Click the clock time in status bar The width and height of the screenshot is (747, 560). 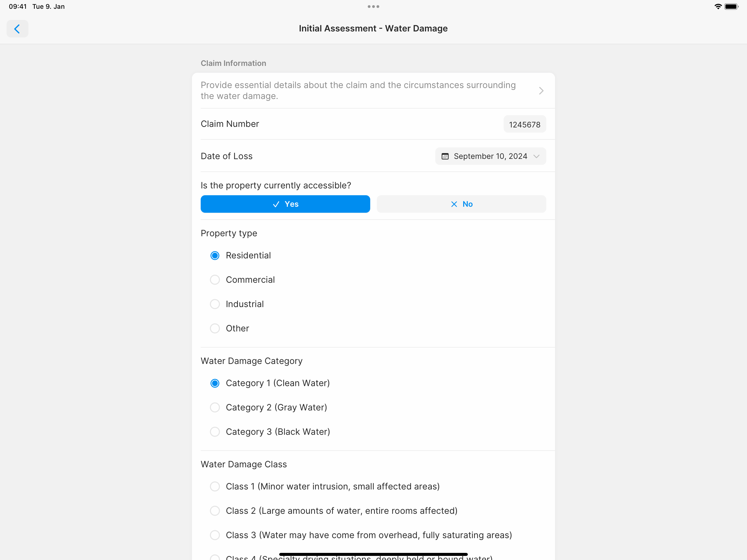click(17, 6)
